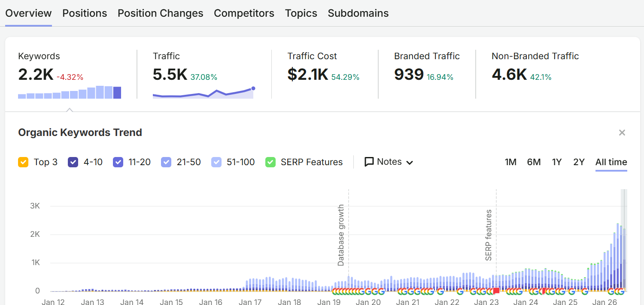Select the 1M time range
This screenshot has height=305, width=644.
pos(510,162)
